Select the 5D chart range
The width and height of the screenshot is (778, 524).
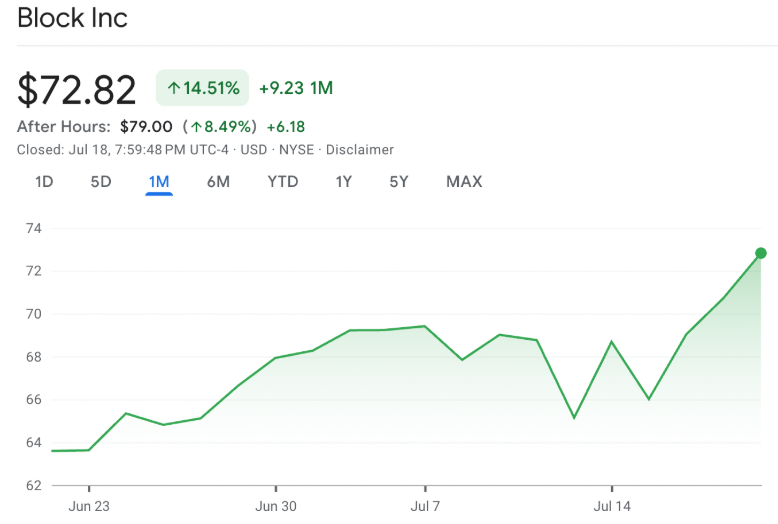[101, 181]
